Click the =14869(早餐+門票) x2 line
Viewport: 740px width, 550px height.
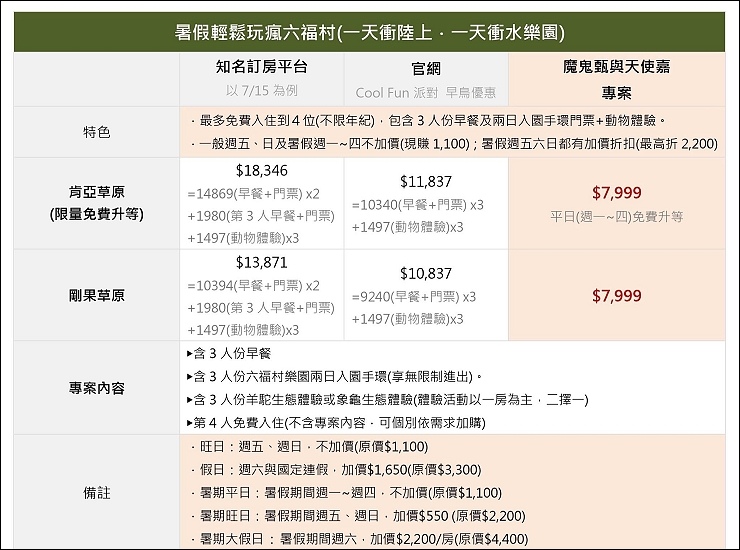pyautogui.click(x=253, y=194)
